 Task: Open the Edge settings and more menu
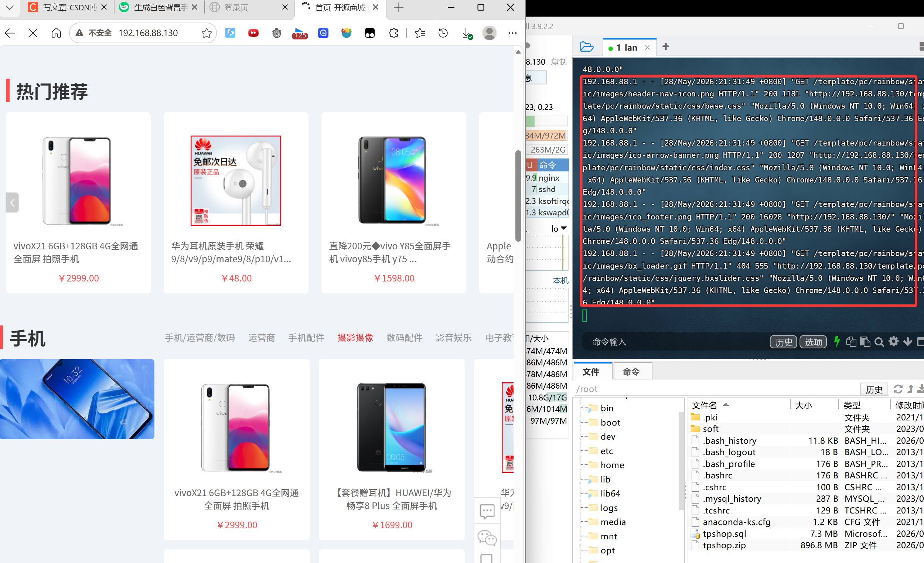click(x=512, y=33)
